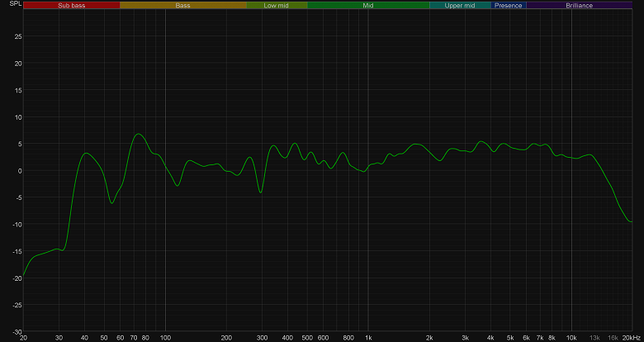Select the Low mid band label

tap(277, 5)
